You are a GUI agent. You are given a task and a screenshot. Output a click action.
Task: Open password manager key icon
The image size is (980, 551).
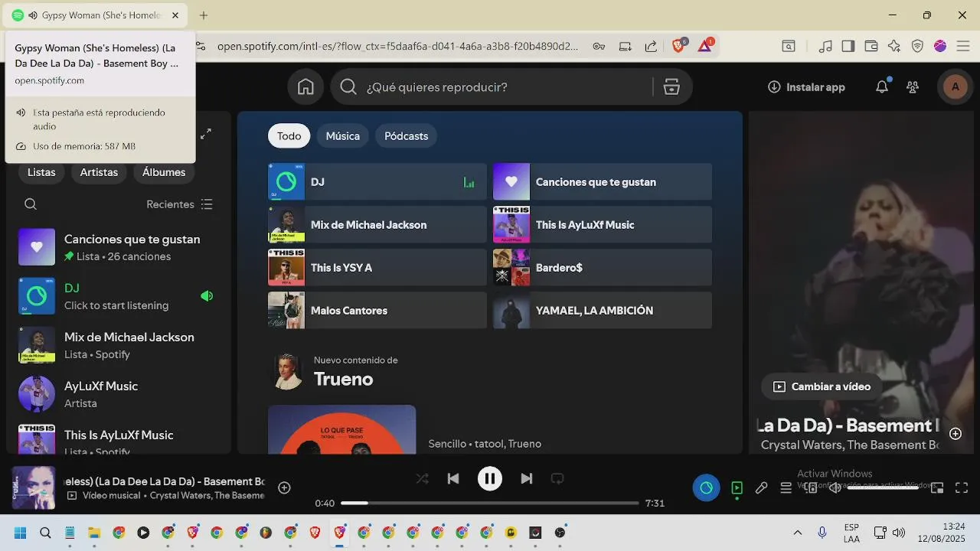pos(599,46)
